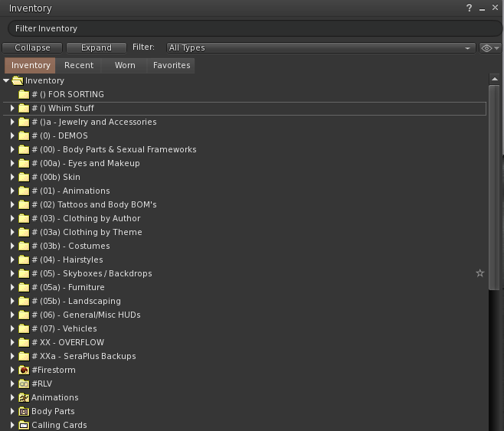Expand the Body Parts & Sexual Frameworks arrow
This screenshot has width=504, height=431.
12,149
